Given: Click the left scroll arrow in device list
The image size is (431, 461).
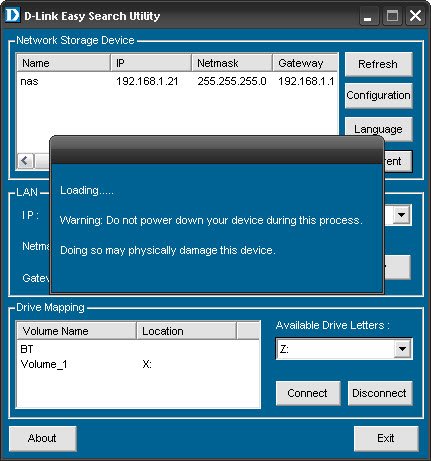Looking at the screenshot, I should (x=25, y=161).
